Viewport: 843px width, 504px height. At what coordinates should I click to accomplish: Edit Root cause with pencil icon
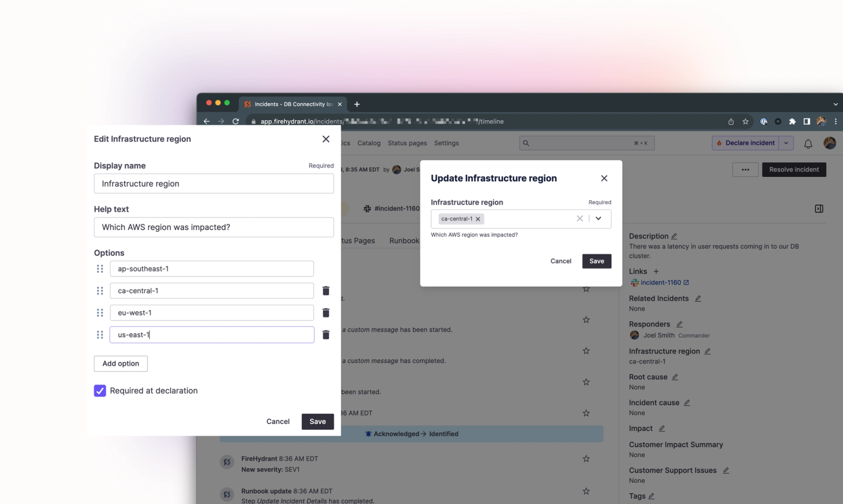(x=675, y=377)
